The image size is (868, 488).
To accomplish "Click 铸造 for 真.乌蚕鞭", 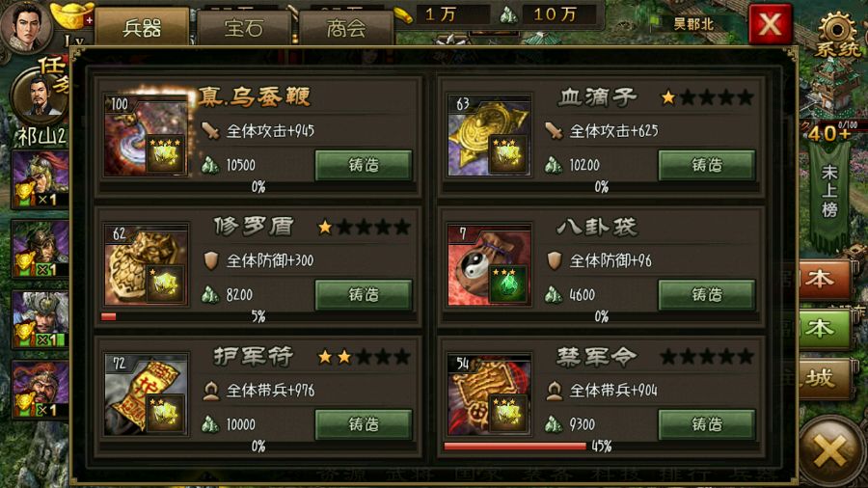I will click(364, 165).
